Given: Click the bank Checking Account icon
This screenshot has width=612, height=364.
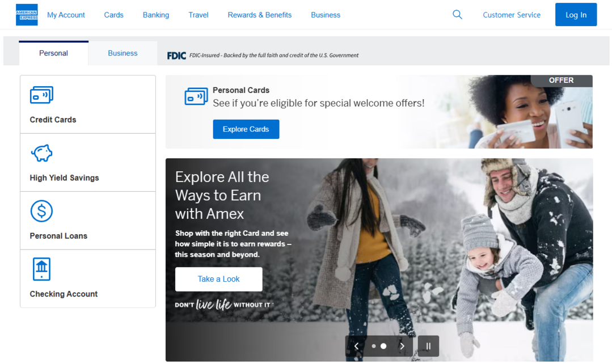Looking at the screenshot, I should 41,269.
